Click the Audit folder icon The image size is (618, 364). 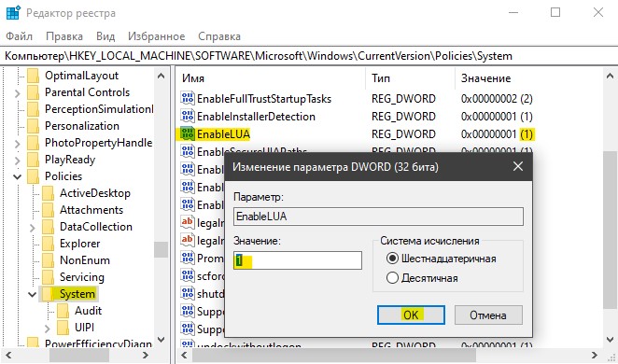63,311
